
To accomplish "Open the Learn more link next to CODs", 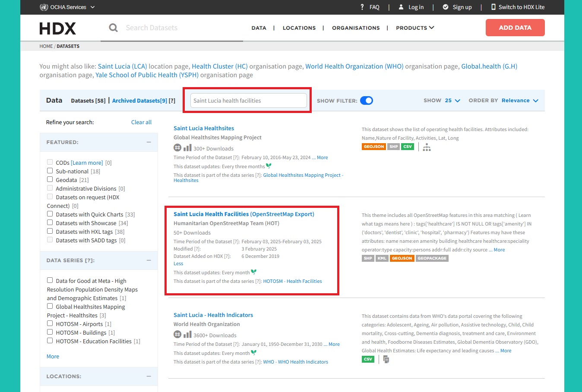I will coord(87,163).
